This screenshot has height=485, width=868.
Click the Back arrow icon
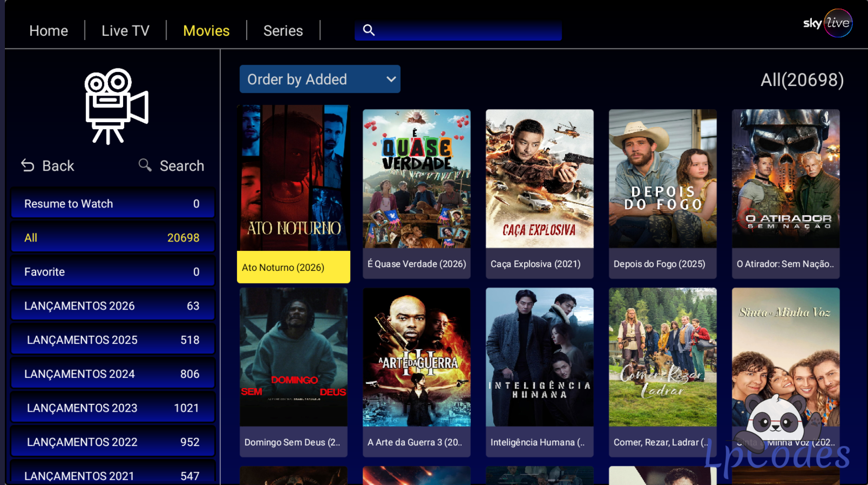(28, 166)
